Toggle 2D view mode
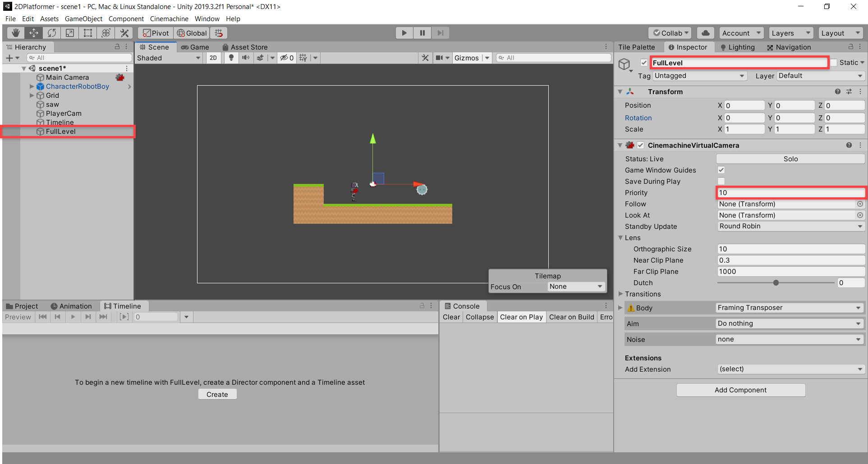 point(213,58)
